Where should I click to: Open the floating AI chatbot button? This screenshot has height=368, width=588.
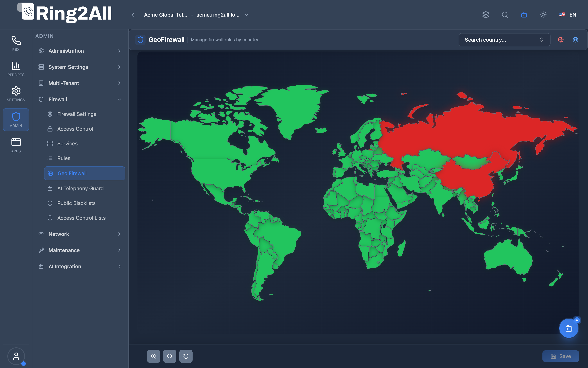coord(569,328)
